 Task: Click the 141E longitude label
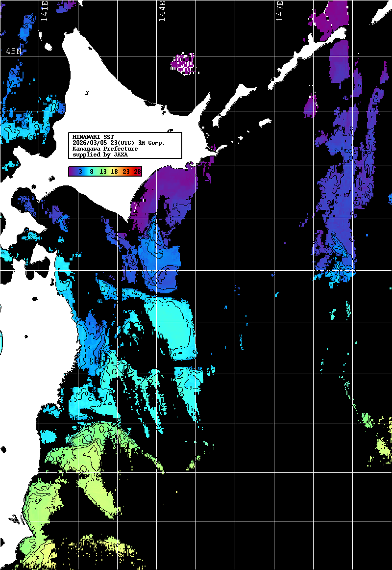pyautogui.click(x=44, y=11)
